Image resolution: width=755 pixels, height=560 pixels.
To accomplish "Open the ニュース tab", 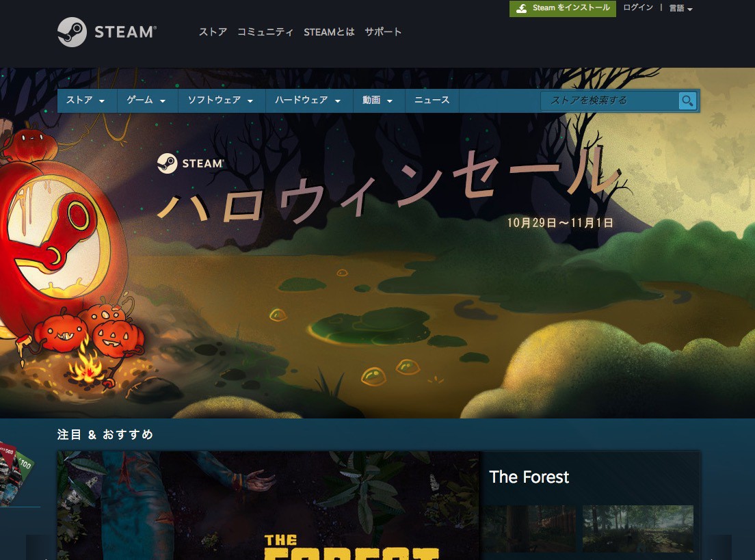I will 432,100.
